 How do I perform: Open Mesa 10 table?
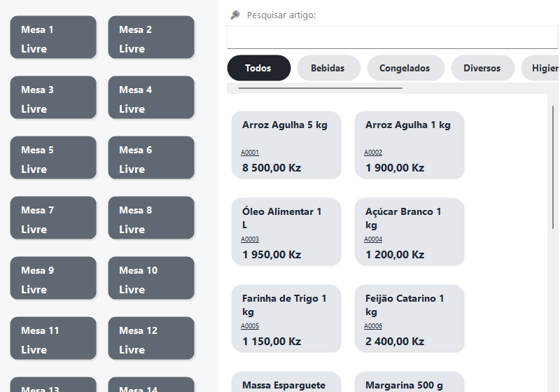[x=151, y=278]
